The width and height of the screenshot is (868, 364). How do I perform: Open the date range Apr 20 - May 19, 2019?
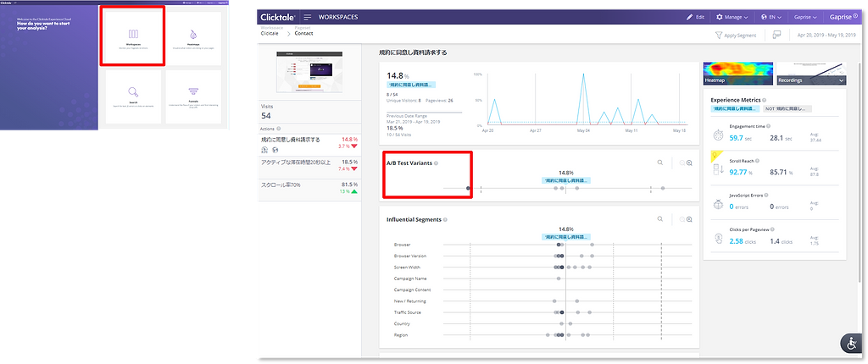click(825, 35)
